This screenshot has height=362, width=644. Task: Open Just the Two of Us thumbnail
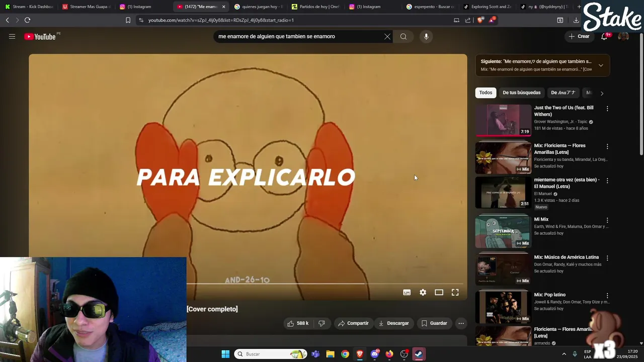coord(503,120)
